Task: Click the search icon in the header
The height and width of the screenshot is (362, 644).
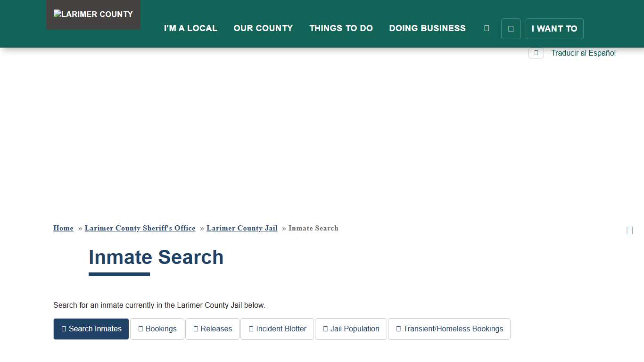Action: (x=487, y=28)
